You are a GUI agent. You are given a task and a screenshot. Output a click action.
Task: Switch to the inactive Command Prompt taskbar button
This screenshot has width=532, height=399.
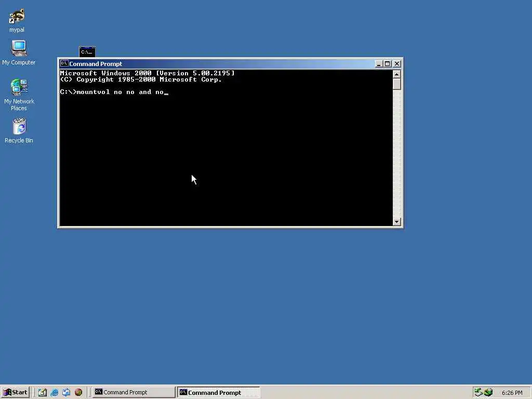tap(134, 392)
